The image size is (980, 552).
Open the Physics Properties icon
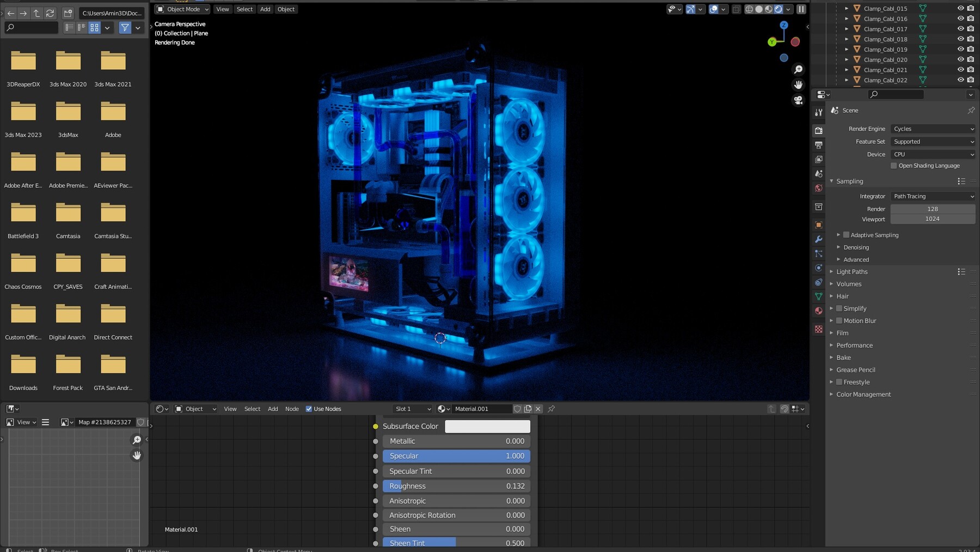(818, 268)
